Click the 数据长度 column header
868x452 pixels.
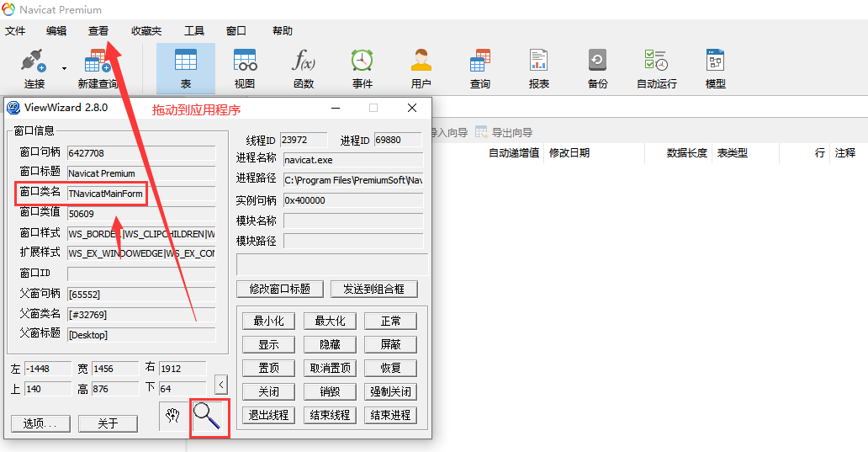pos(687,153)
